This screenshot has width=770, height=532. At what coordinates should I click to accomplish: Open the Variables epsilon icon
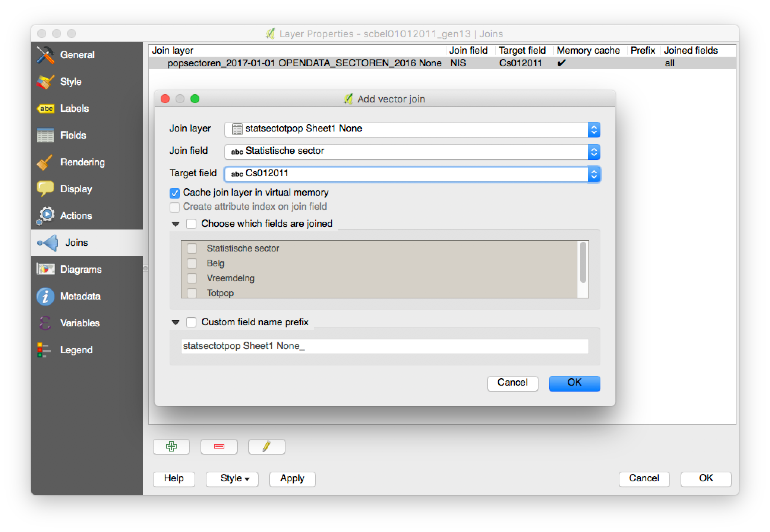point(45,323)
